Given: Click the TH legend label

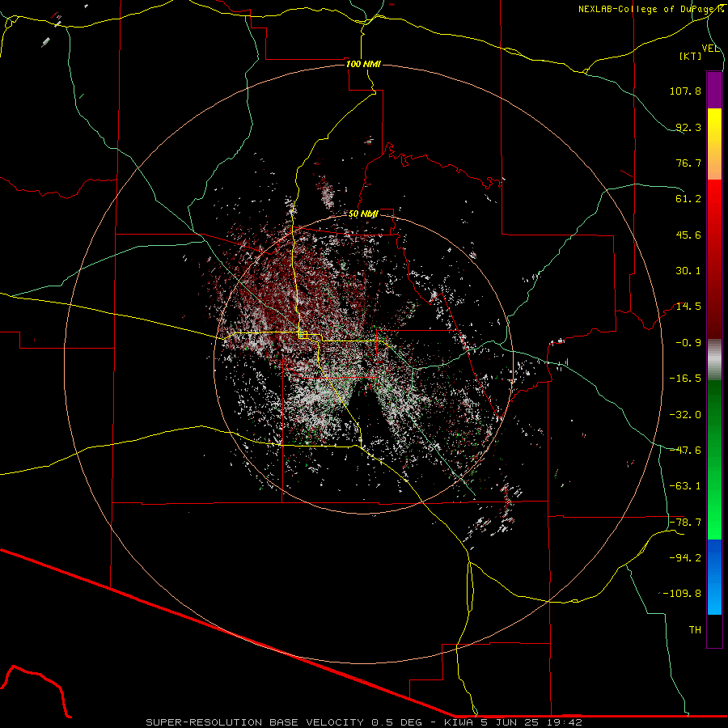Looking at the screenshot, I should tap(695, 630).
